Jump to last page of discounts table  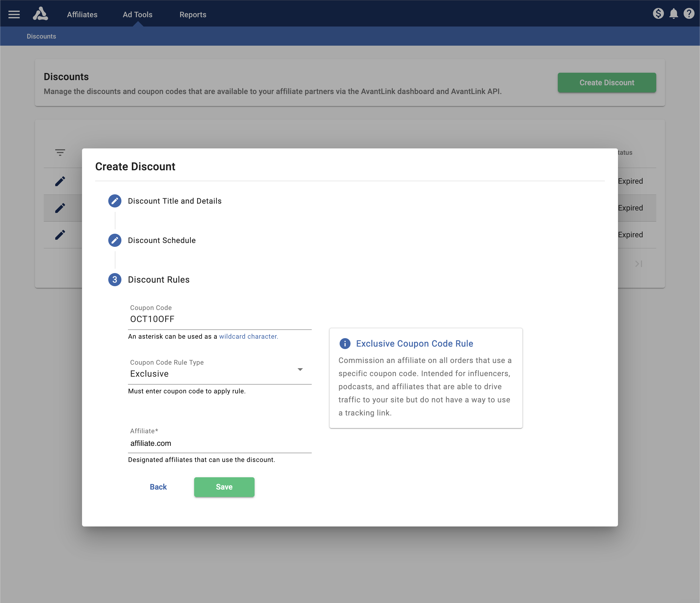[x=638, y=264]
